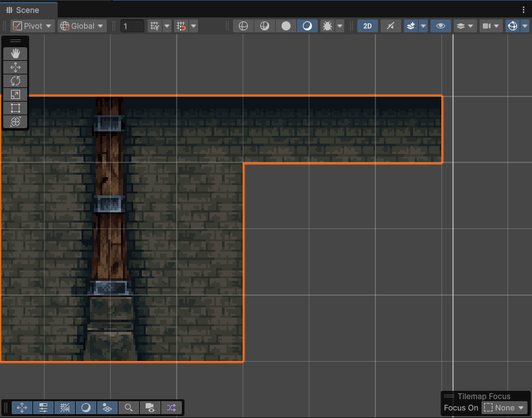The image size is (532, 418).
Task: Click the bottom overlay move arrows button
Action: [22, 408]
